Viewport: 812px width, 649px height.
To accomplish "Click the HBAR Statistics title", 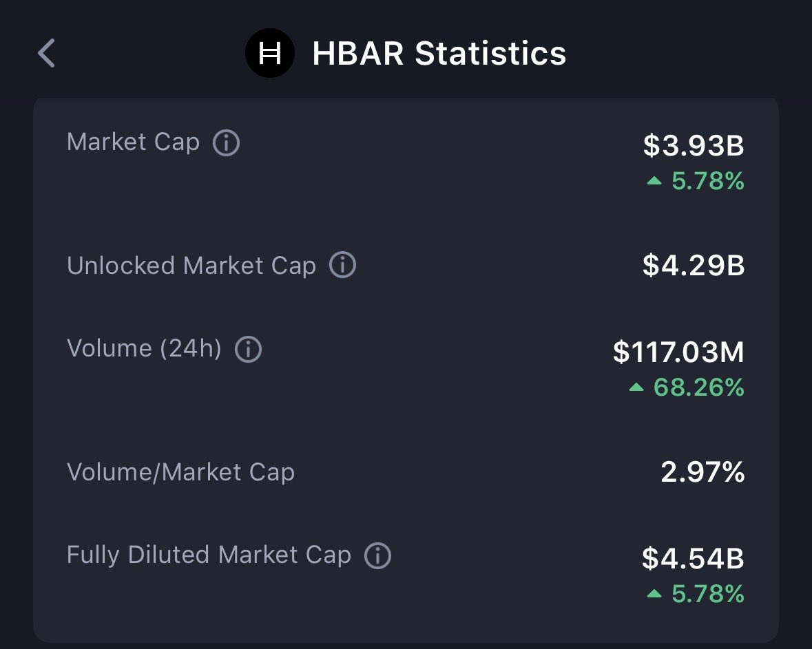I will pos(439,54).
